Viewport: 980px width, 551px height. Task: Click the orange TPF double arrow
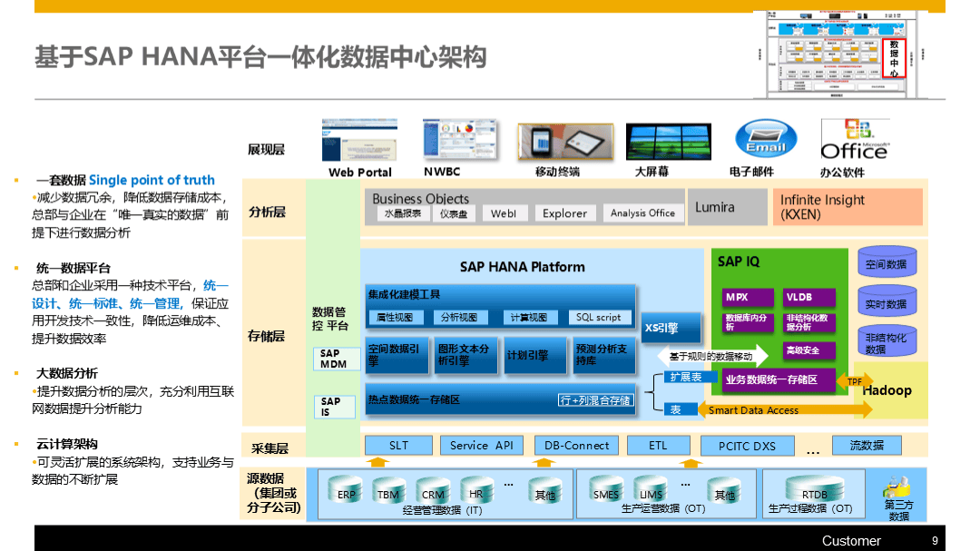click(855, 381)
